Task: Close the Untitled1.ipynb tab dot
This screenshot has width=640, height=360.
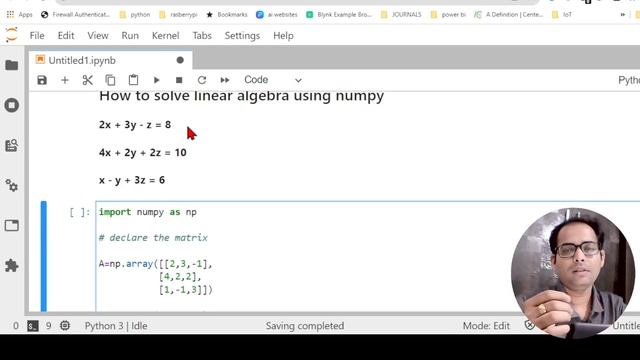Action: [180, 60]
